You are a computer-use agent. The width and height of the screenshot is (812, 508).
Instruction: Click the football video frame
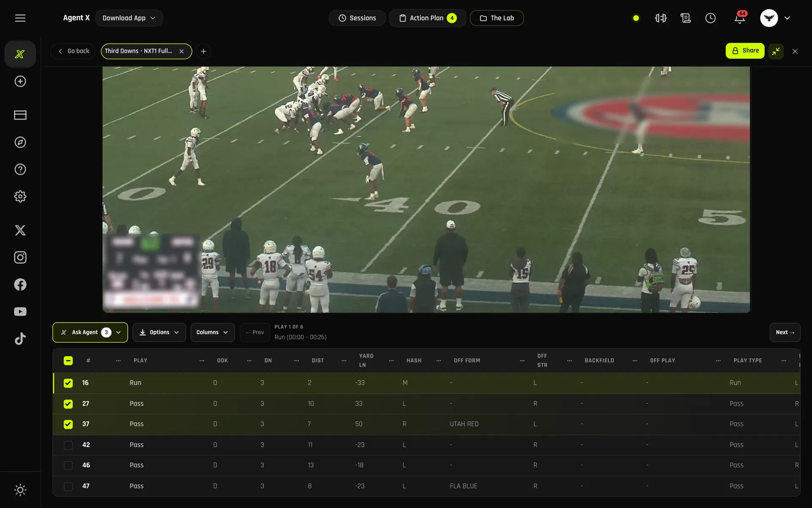(x=426, y=189)
